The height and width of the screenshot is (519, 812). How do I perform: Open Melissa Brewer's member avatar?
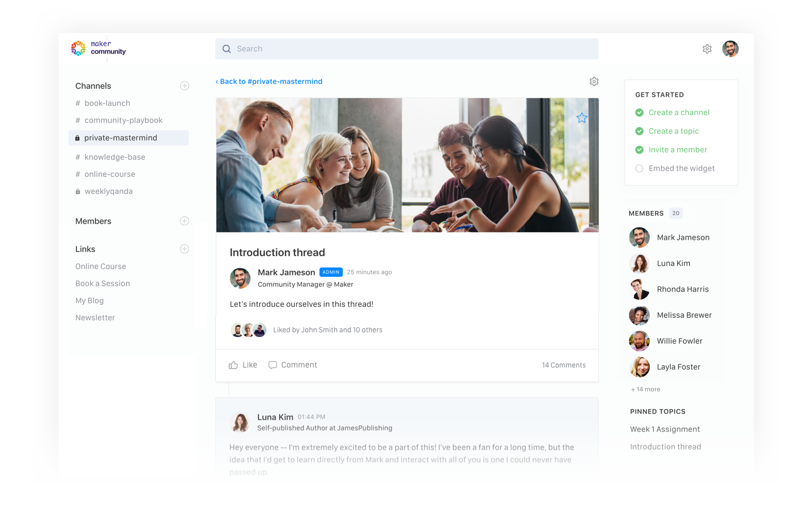coord(639,315)
